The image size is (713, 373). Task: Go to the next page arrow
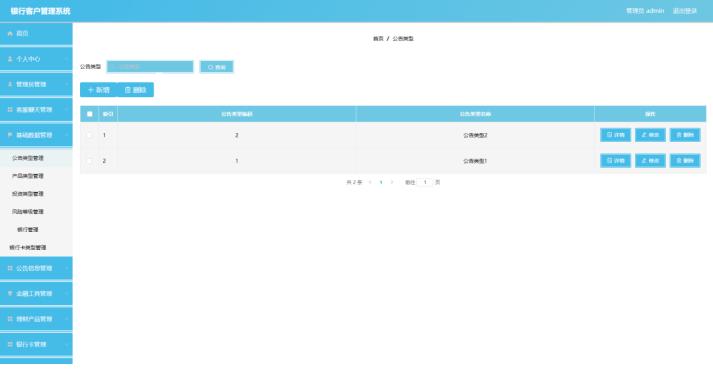coord(392,182)
